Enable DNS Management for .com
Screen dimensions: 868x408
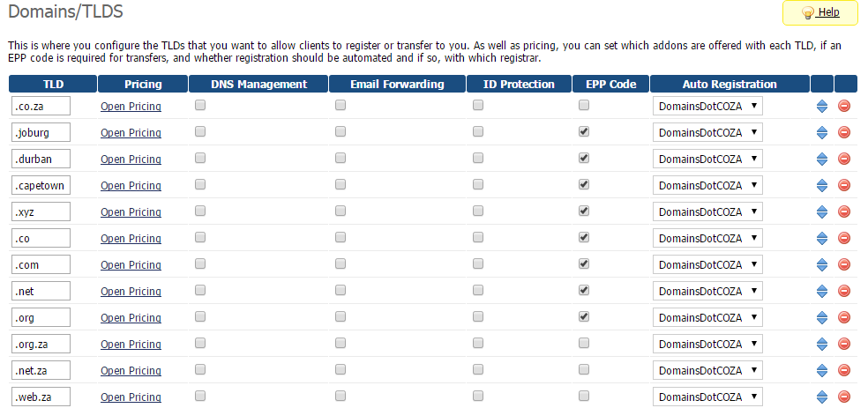point(200,263)
